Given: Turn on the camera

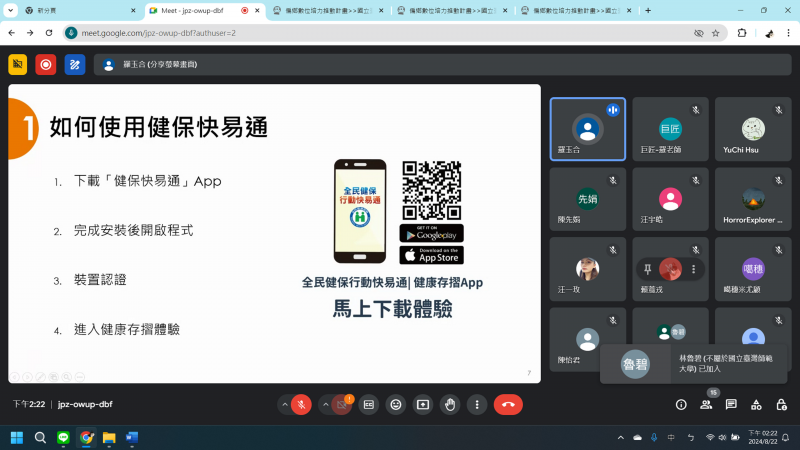Looking at the screenshot, I should pos(342,404).
